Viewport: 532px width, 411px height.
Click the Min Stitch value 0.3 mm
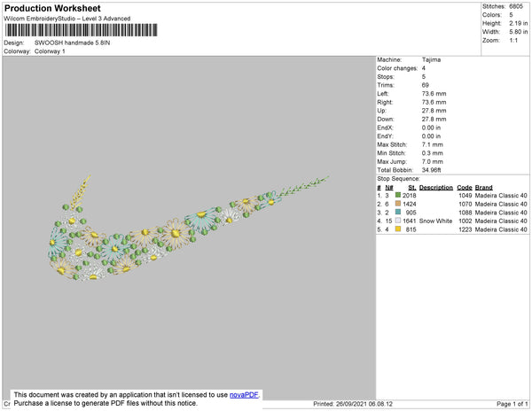(433, 153)
